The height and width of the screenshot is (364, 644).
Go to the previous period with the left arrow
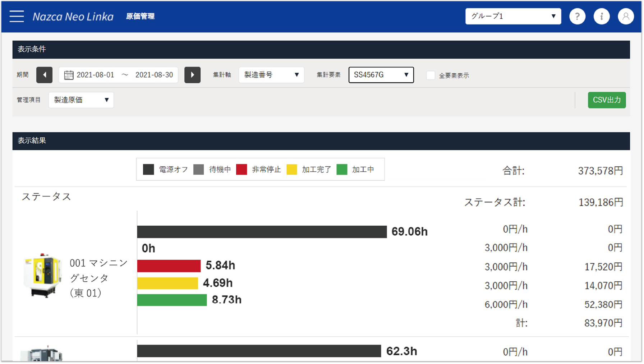coord(44,75)
